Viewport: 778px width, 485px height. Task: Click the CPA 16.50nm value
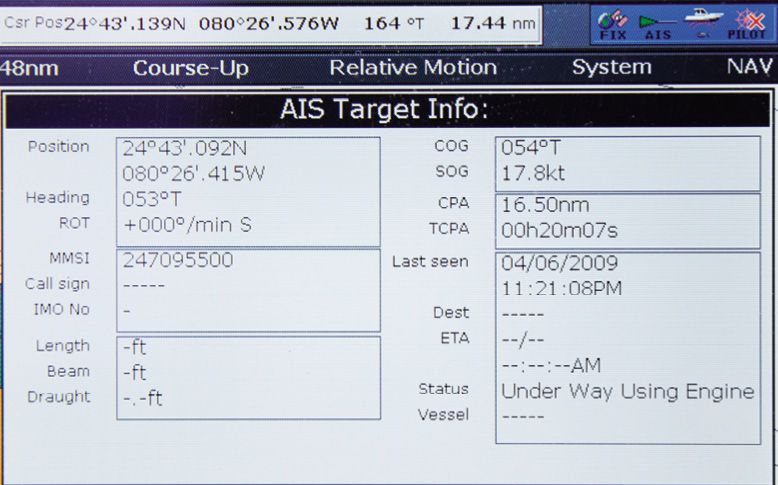point(545,205)
